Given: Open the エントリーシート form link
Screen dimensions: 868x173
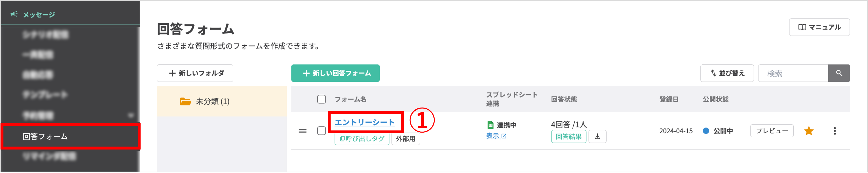Looking at the screenshot, I should 364,122.
